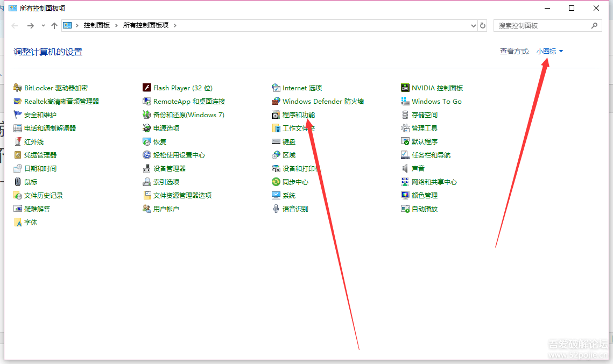This screenshot has width=613, height=364.
Task: Open the NVIDIA 控制面板 icon
Action: 405,88
